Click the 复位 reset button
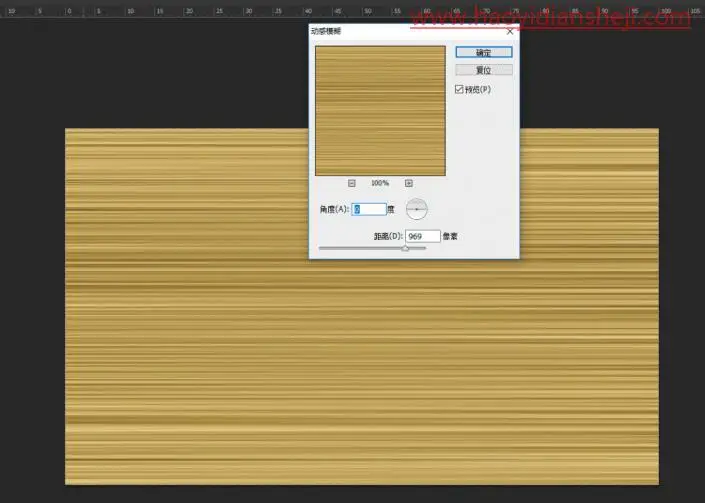Viewport: 705px width, 503px height. click(x=483, y=70)
